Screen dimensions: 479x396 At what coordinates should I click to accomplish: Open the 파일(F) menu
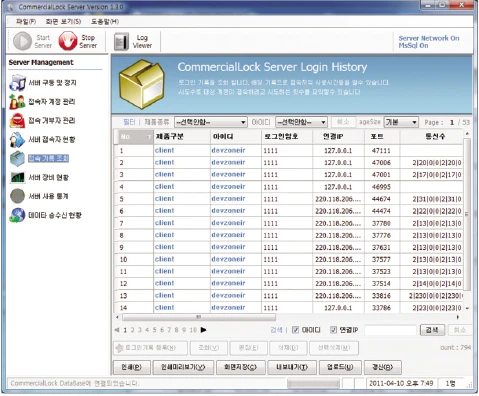(x=26, y=22)
